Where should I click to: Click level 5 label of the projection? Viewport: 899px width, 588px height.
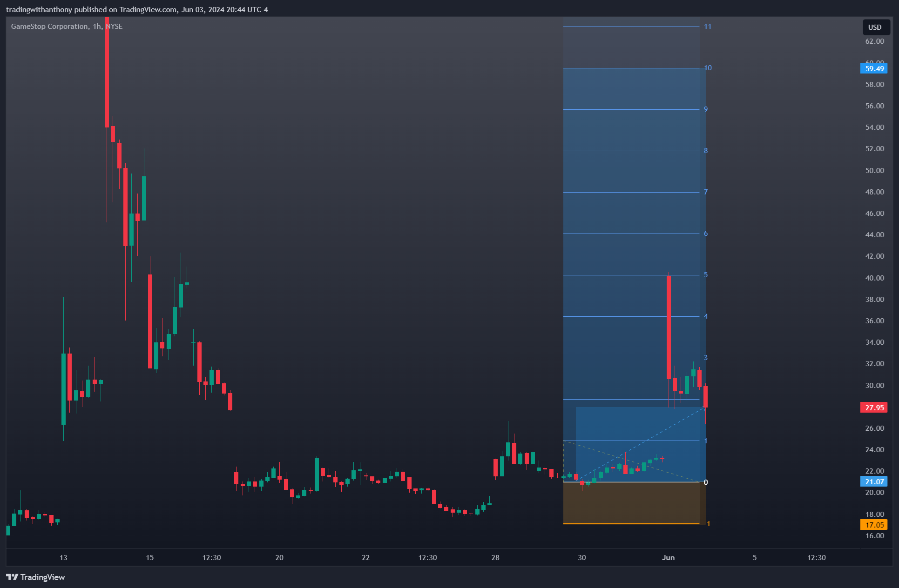(706, 275)
